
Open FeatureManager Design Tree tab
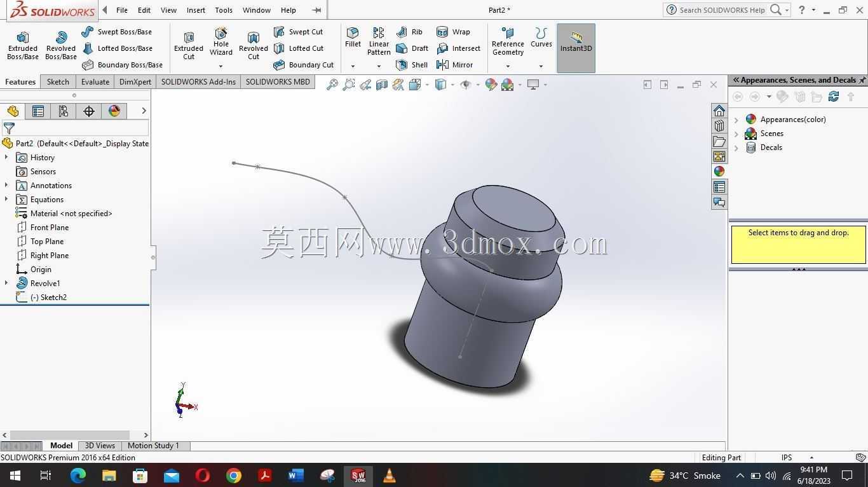click(13, 111)
